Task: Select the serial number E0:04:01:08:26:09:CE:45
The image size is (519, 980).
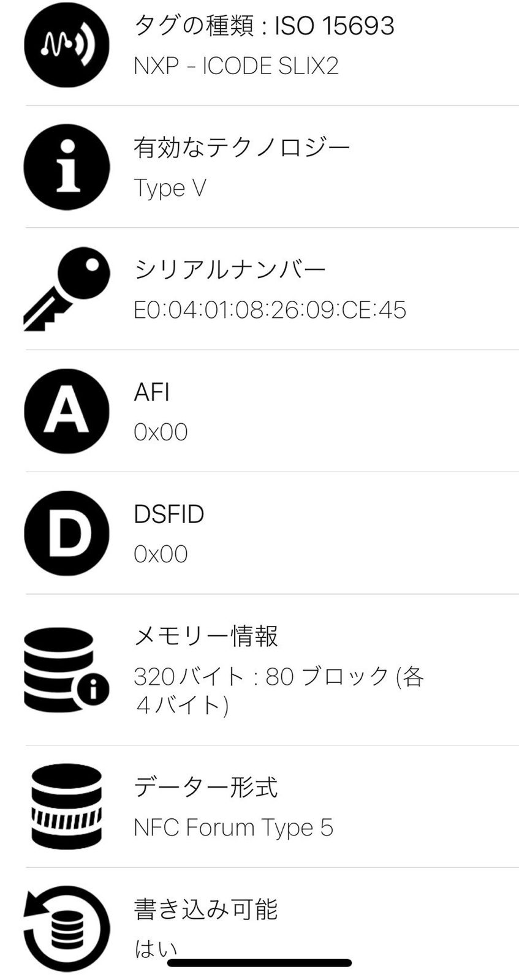Action: pyautogui.click(x=270, y=310)
